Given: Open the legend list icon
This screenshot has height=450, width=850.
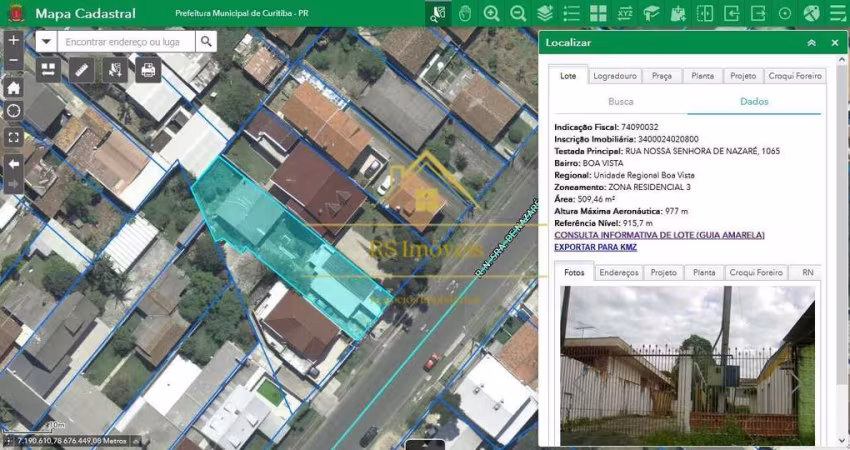Looking at the screenshot, I should (x=571, y=13).
